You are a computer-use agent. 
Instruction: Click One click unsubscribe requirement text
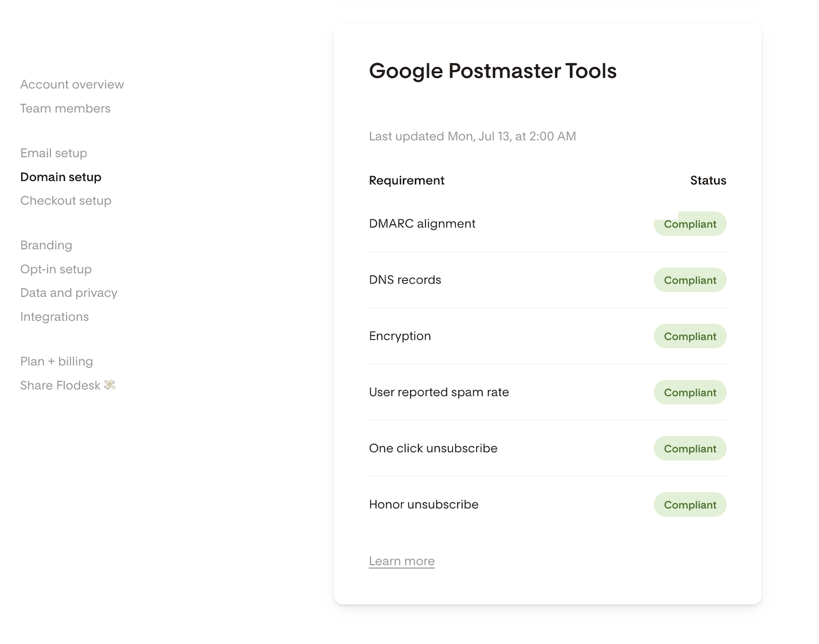click(433, 448)
